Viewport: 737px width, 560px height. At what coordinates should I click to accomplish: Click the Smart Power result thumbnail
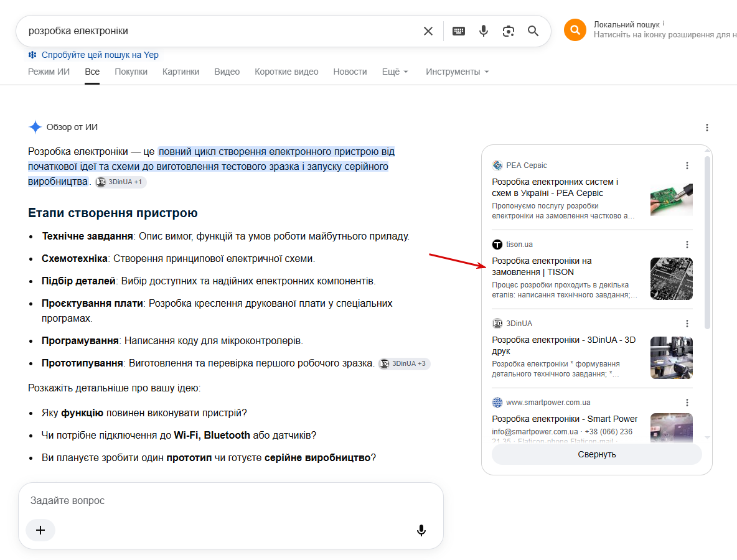[671, 428]
